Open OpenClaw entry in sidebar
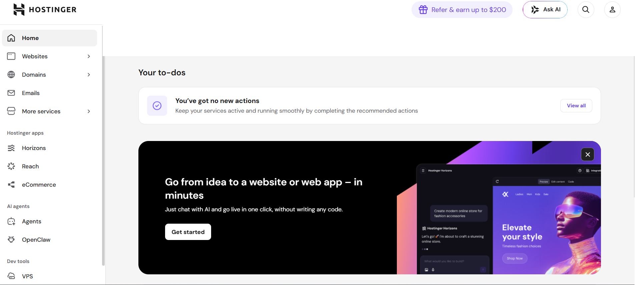Viewport: 644px width, 285px height. (49, 240)
